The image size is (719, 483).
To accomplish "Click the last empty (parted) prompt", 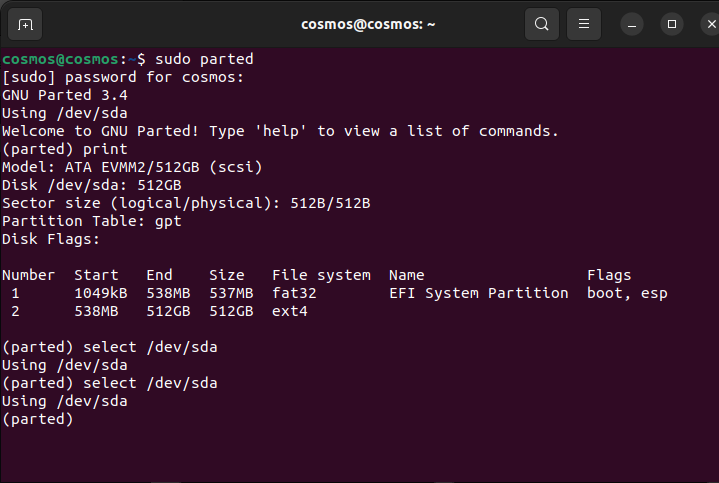I will [38, 420].
